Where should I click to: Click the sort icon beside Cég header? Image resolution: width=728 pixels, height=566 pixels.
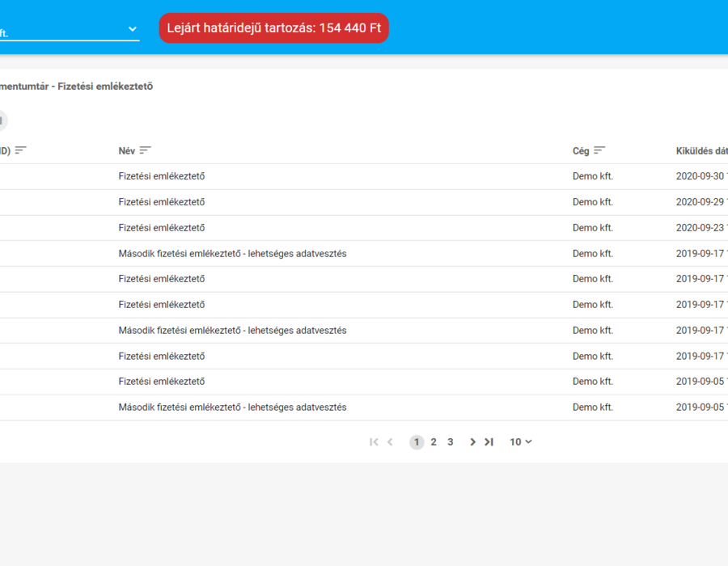coord(599,150)
